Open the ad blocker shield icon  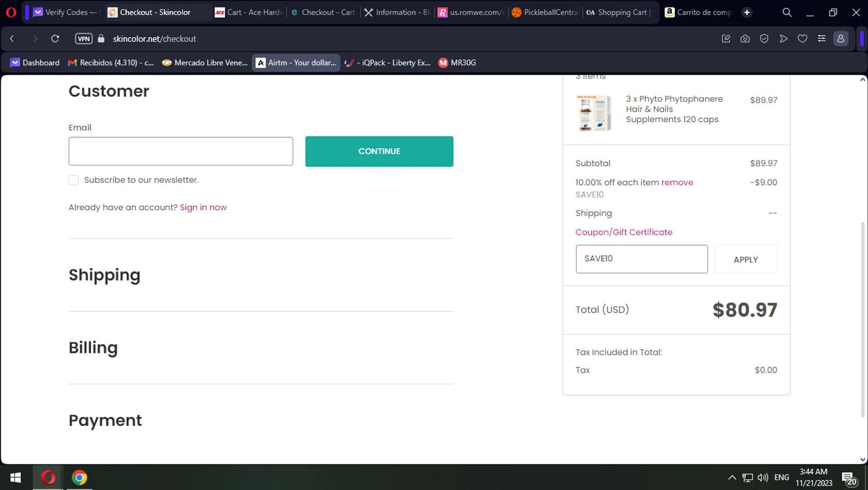(x=764, y=39)
